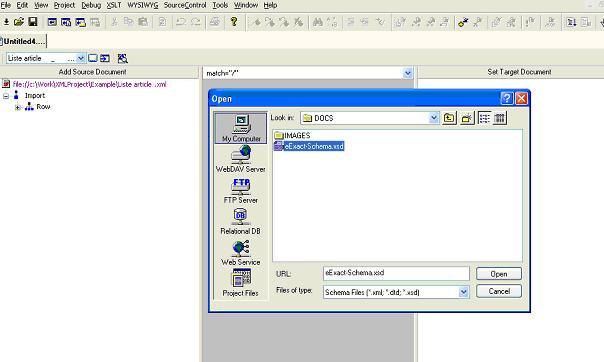604x362 pixels.
Task: Open the Look in DOCS dropdown
Action: click(x=434, y=118)
